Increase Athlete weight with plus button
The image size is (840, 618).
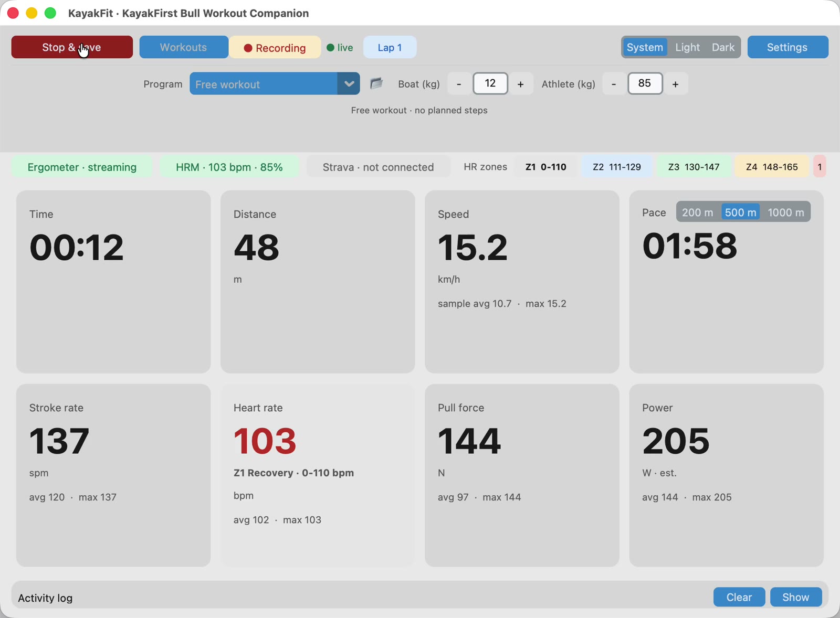(675, 84)
